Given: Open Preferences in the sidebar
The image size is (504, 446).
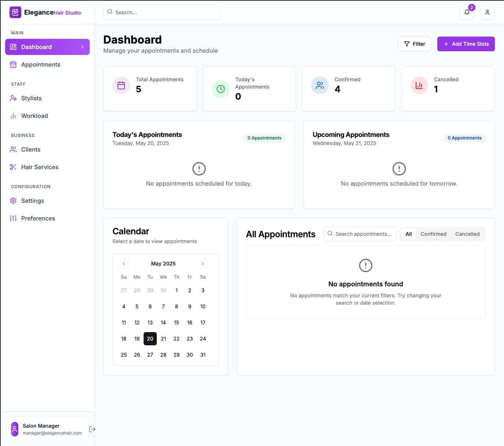Looking at the screenshot, I should [47, 218].
